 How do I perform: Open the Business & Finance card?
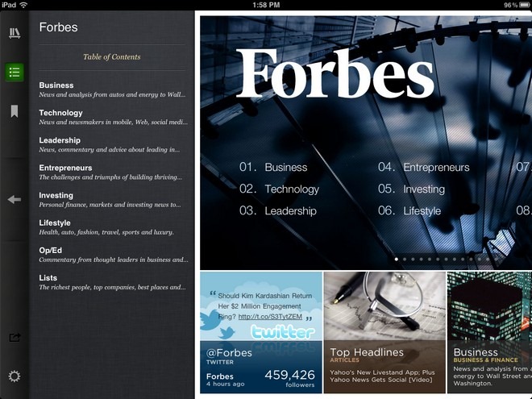pos(489,332)
